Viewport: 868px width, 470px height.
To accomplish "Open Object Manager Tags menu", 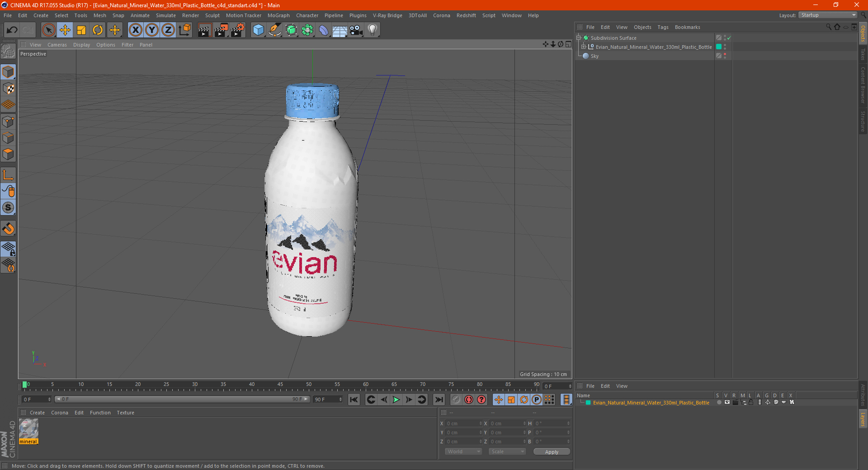I will tap(663, 27).
